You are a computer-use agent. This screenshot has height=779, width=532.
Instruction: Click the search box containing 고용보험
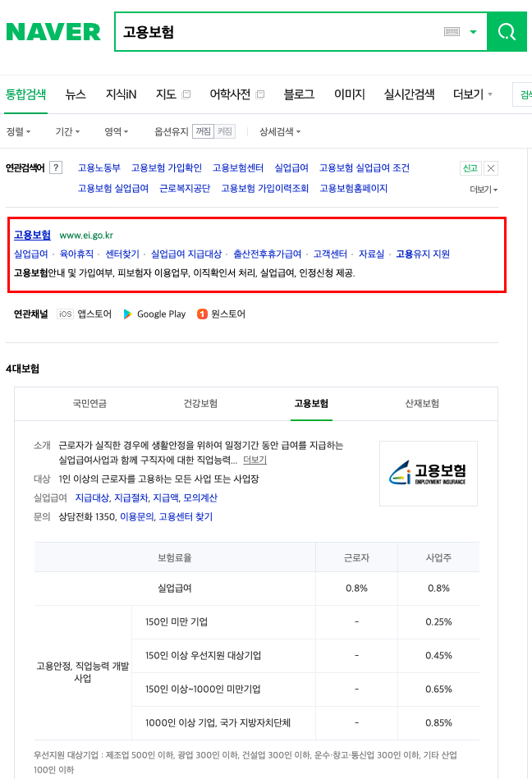click(x=300, y=32)
